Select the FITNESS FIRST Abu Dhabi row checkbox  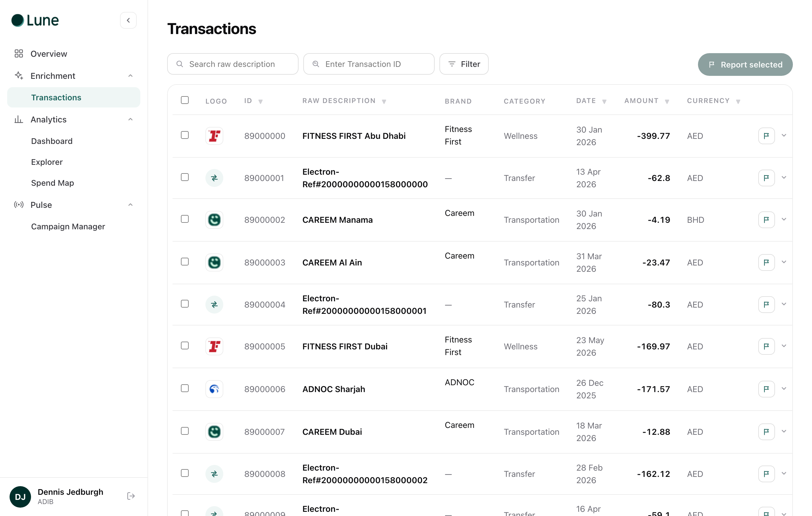[x=184, y=135]
